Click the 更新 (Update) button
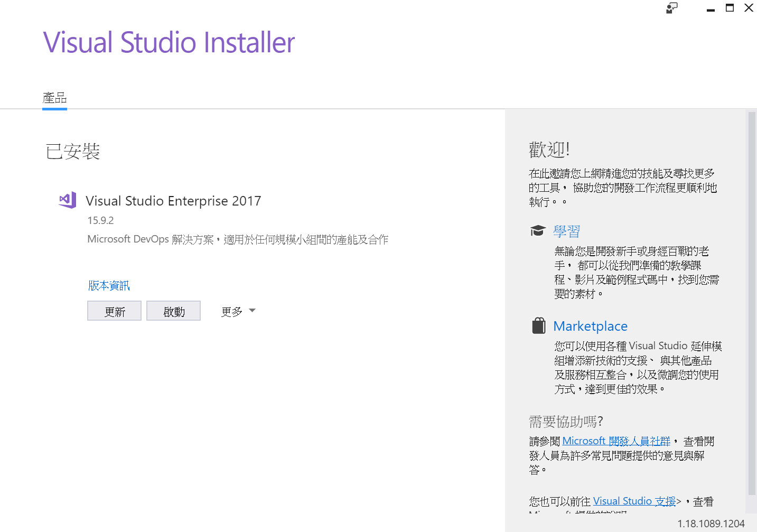 point(114,311)
